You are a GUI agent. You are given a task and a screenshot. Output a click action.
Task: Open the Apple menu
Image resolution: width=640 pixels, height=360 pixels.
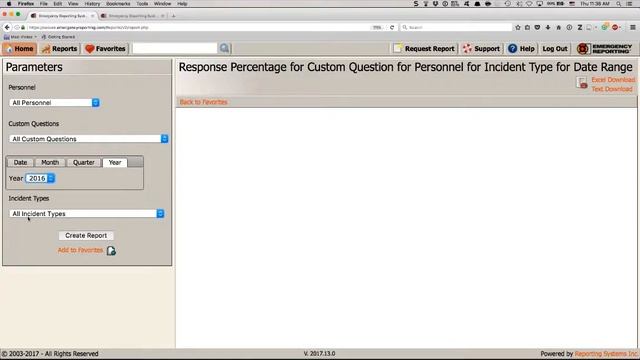click(9, 4)
